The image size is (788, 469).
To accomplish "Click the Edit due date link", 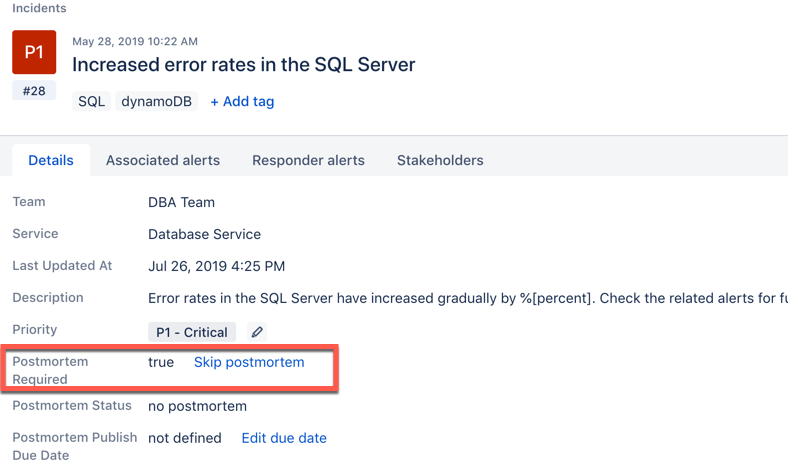I will click(284, 438).
